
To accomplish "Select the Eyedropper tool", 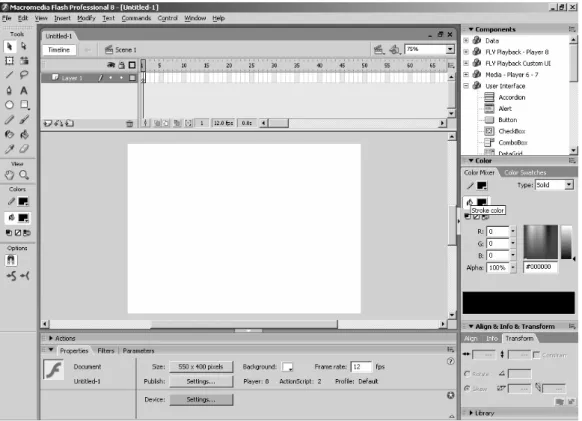I will coord(10,149).
